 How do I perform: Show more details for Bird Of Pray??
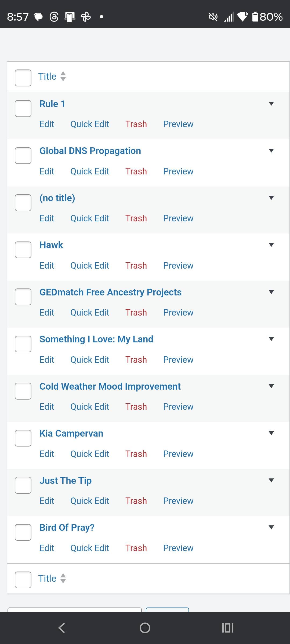coord(271,527)
